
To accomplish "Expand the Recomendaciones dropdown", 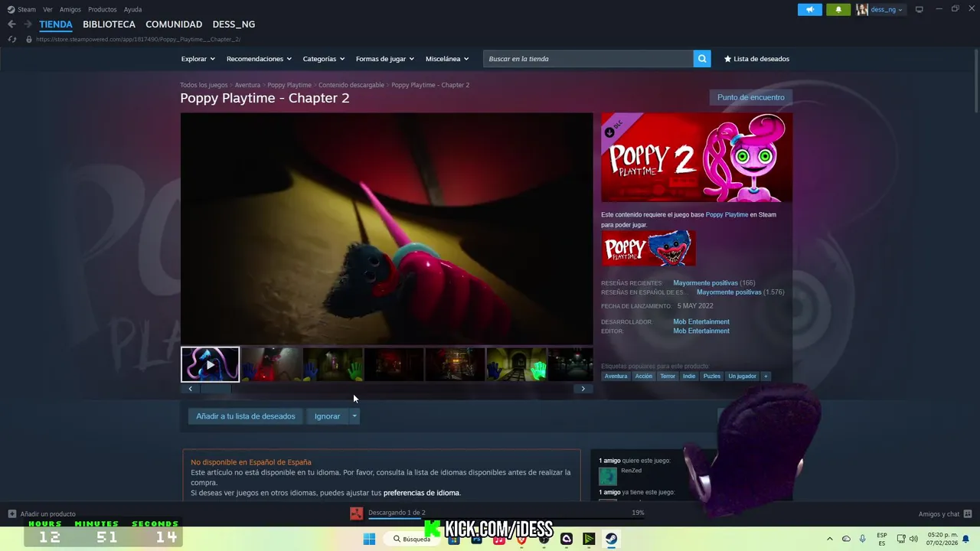I will pos(259,59).
